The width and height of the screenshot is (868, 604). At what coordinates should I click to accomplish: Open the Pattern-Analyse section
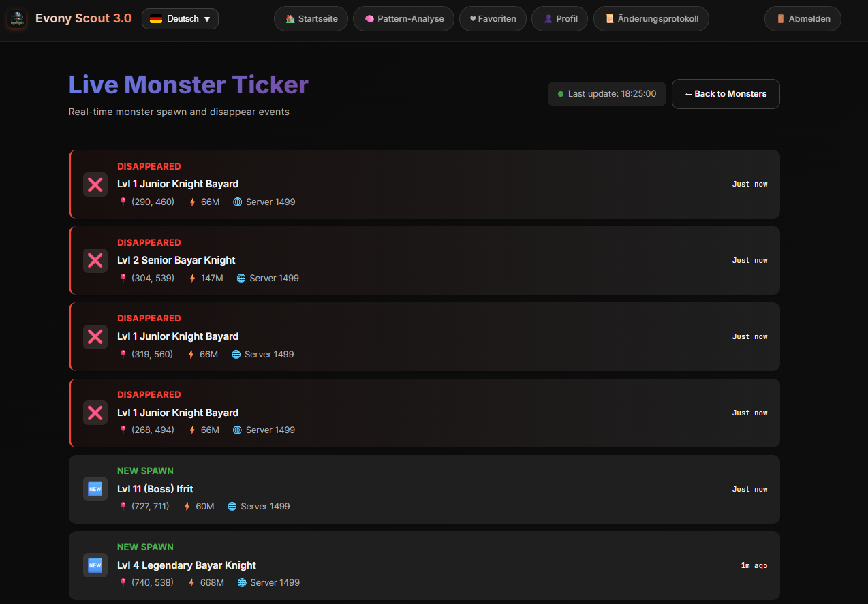click(403, 18)
